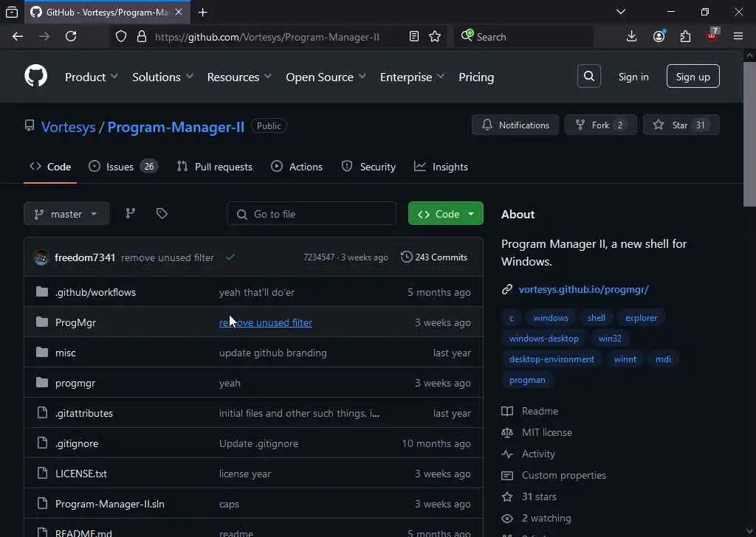Click the .github/workflows folder icon
This screenshot has width=756, height=537.
click(x=42, y=292)
